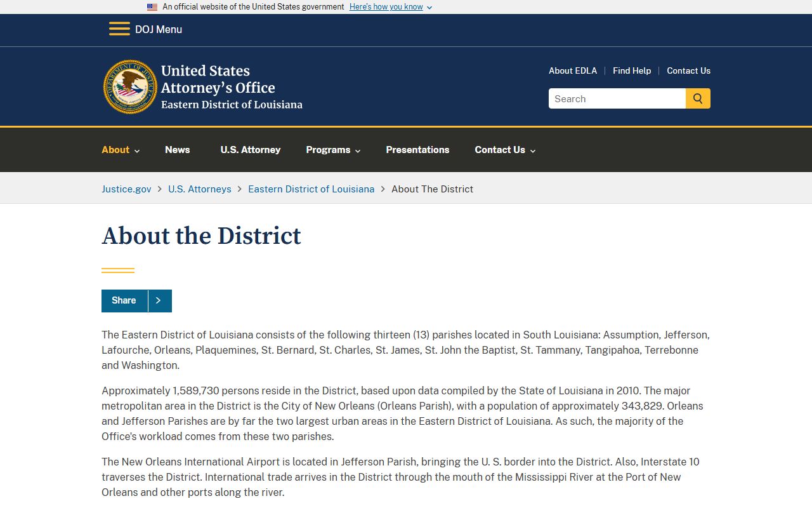Screen dimensions: 812x508
Task: Click the DOJ Menu label
Action: pos(159,29)
